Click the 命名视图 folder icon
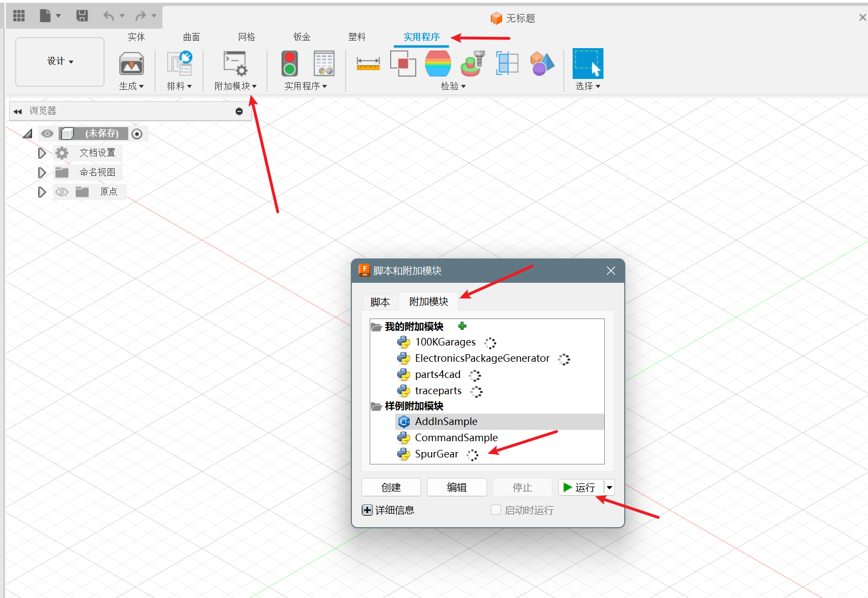Image resolution: width=868 pixels, height=598 pixels. point(62,172)
